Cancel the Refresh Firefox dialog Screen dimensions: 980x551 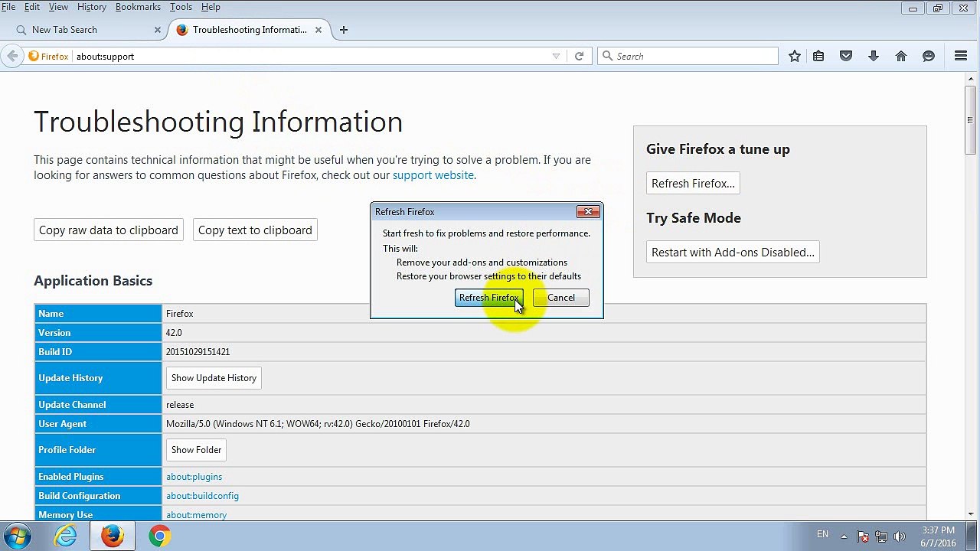[x=561, y=298]
